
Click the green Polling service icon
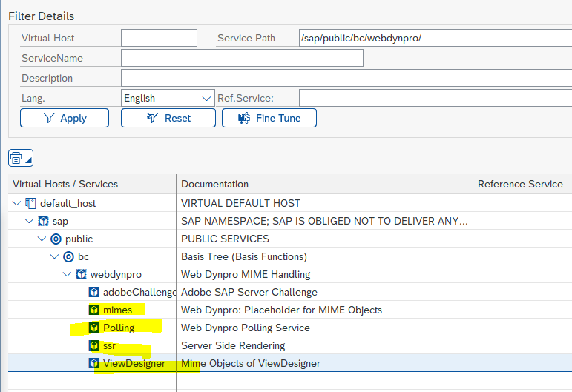pos(93,328)
